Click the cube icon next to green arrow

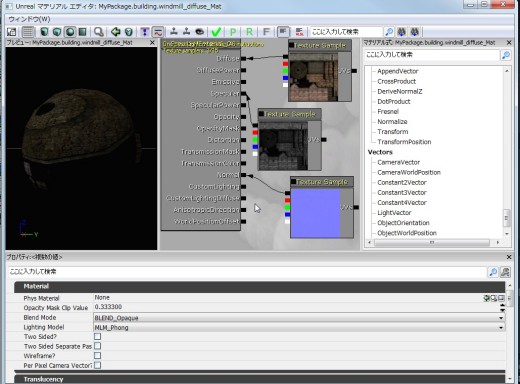click(129, 32)
